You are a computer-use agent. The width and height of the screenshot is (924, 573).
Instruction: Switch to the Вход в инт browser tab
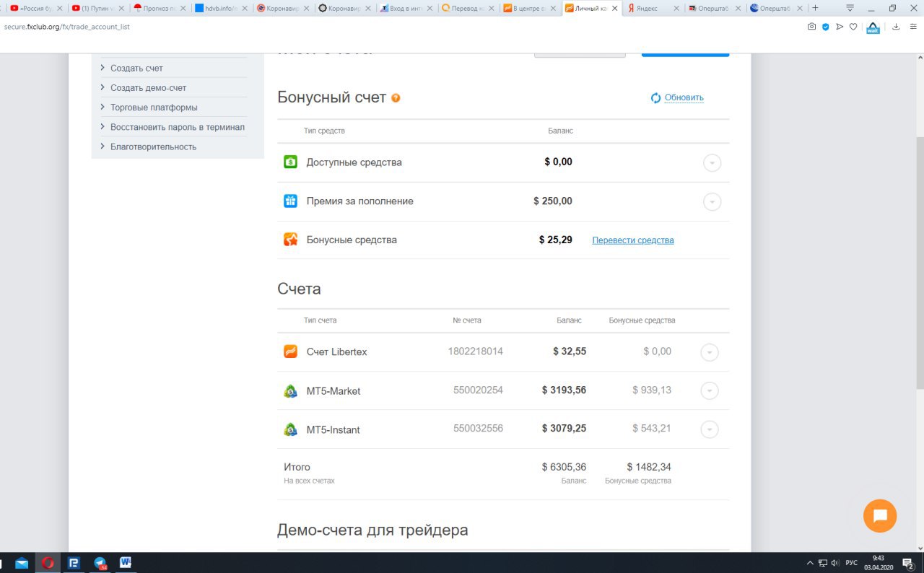point(407,9)
